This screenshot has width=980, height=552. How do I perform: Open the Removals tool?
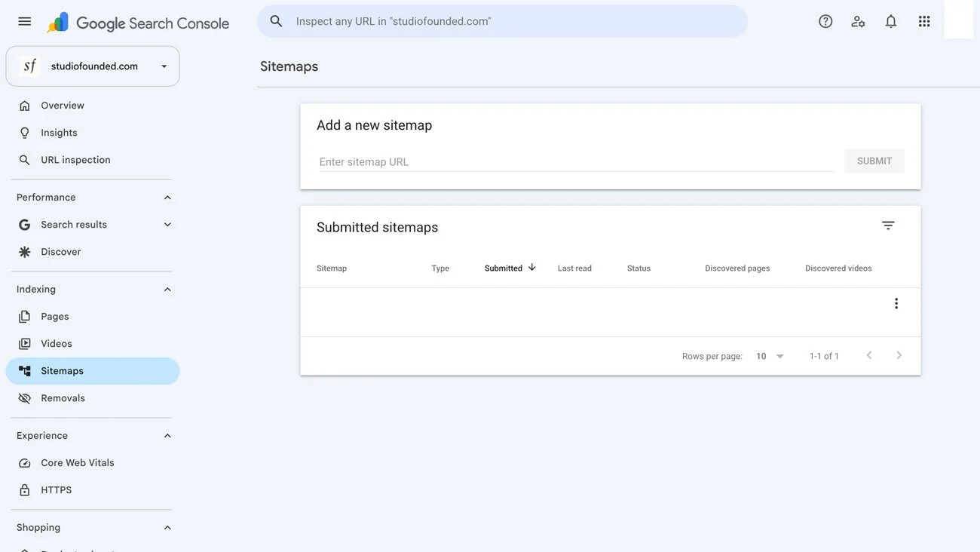click(x=93, y=398)
